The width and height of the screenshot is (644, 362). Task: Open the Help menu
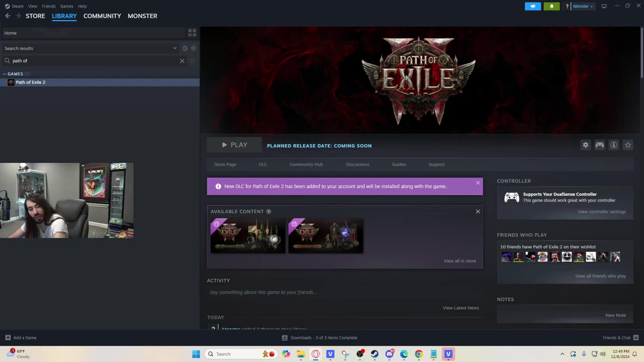(82, 6)
